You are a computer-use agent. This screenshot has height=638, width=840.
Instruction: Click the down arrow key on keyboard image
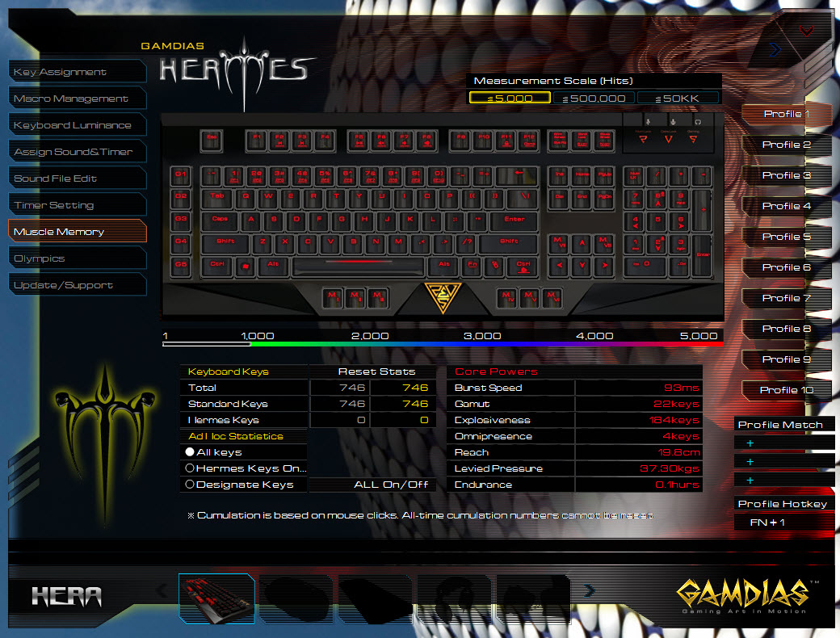[582, 267]
